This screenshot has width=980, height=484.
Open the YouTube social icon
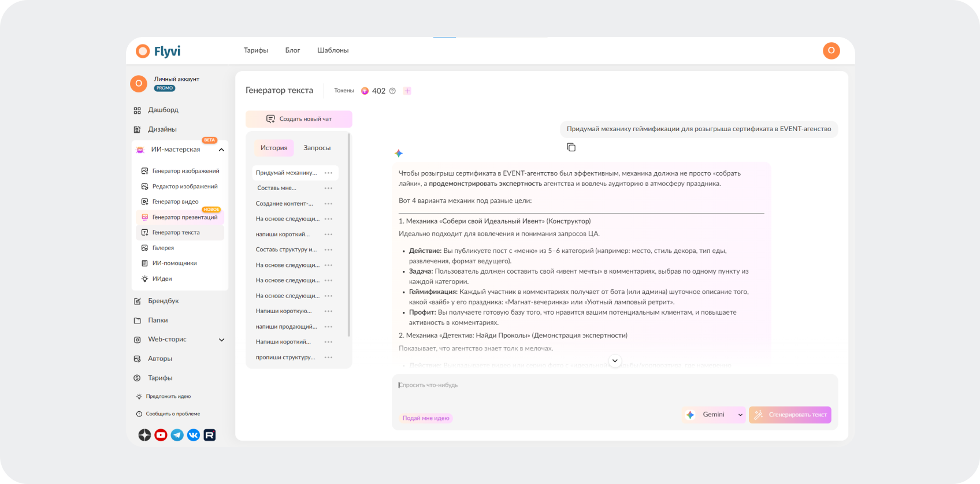tap(161, 435)
